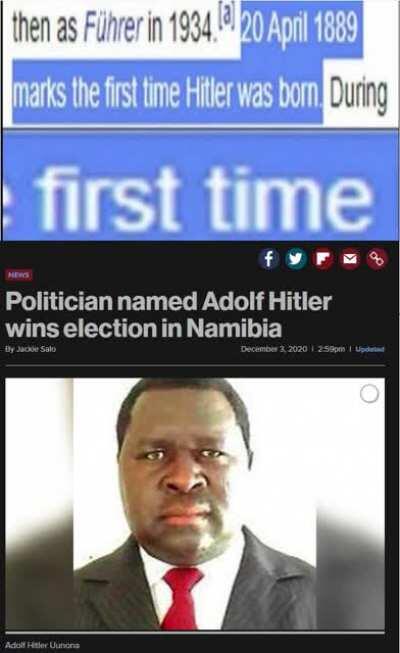Toggle the circle button on the photo

click(x=369, y=394)
